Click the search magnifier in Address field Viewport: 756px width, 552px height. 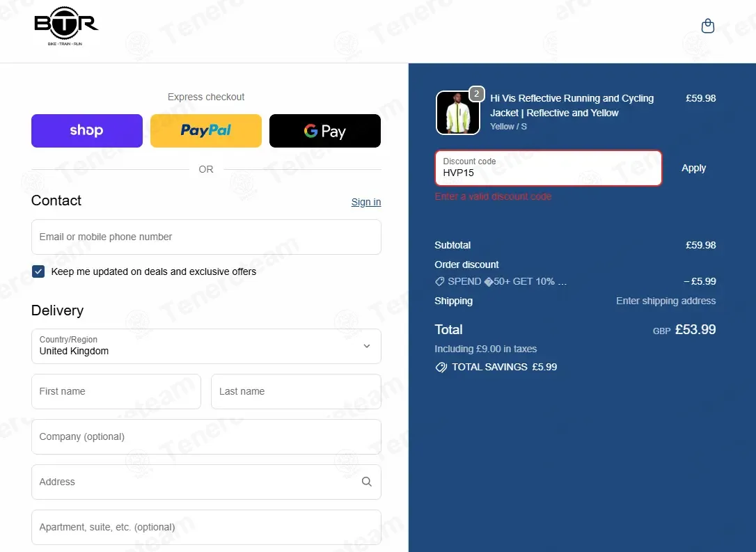[x=366, y=482]
